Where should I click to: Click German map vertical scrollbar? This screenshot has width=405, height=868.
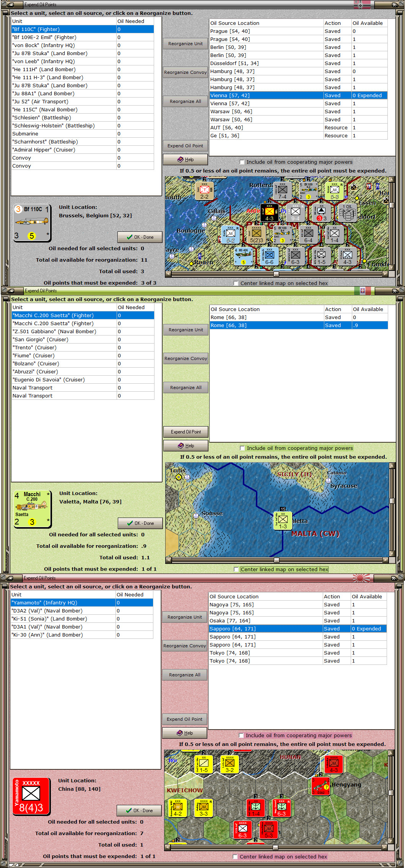(x=392, y=224)
